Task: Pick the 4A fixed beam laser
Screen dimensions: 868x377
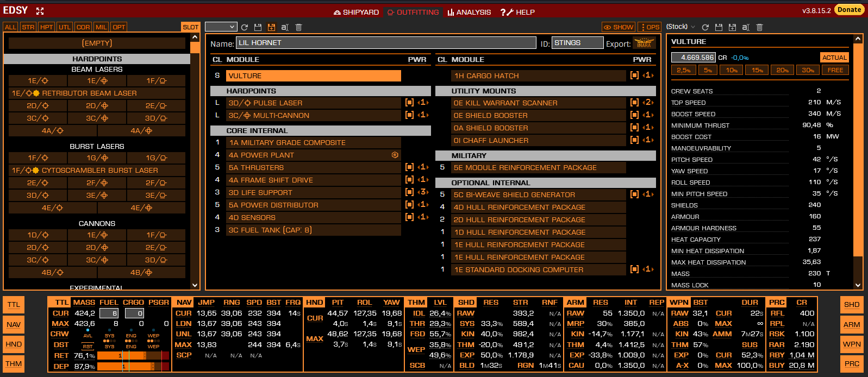Action: click(53, 130)
